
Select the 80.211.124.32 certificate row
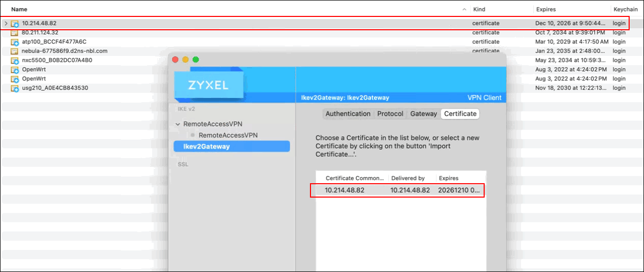coord(322,32)
